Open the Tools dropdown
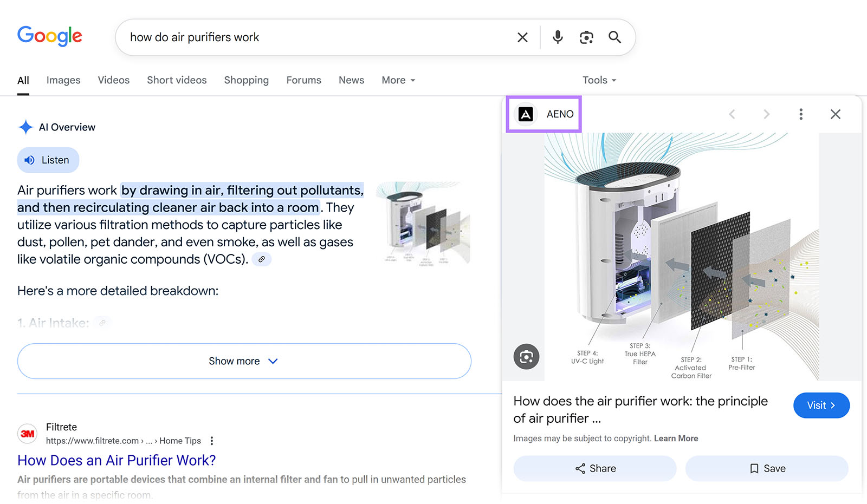Viewport: 867px width, 504px height. tap(598, 80)
